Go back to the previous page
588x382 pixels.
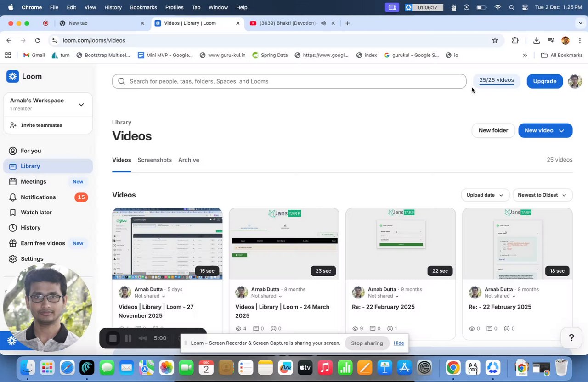(9, 40)
